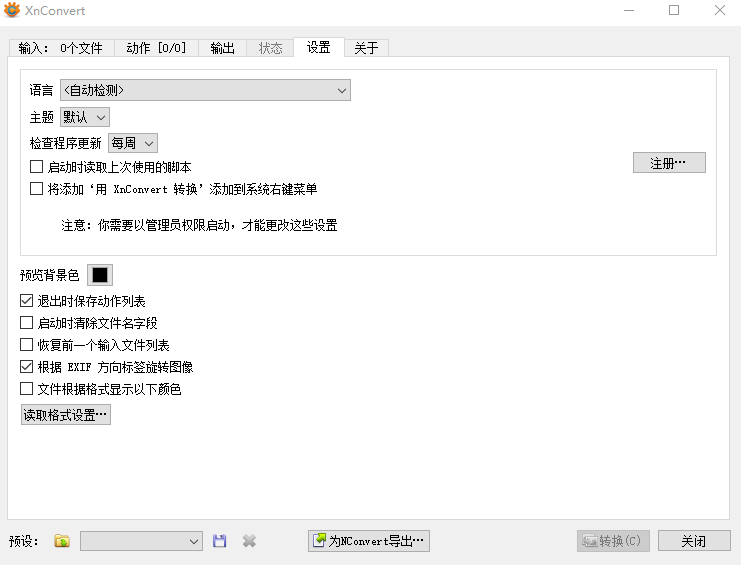Open the 检查程序更新 dropdown set to 每周
The image size is (741, 565).
[133, 143]
